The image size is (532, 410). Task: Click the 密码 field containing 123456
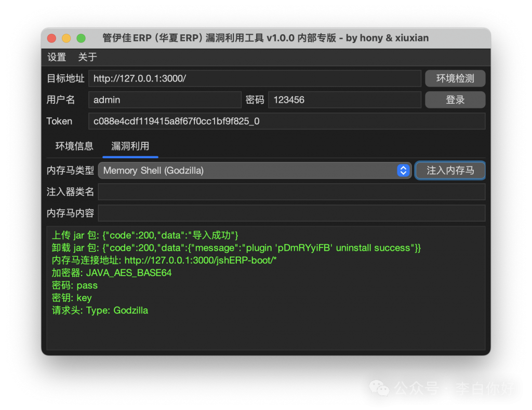pyautogui.click(x=344, y=100)
